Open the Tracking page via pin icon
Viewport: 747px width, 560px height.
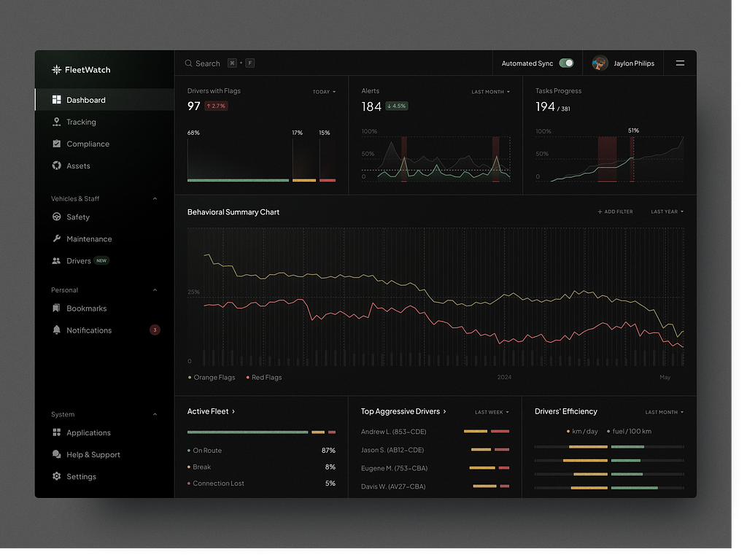pos(56,122)
